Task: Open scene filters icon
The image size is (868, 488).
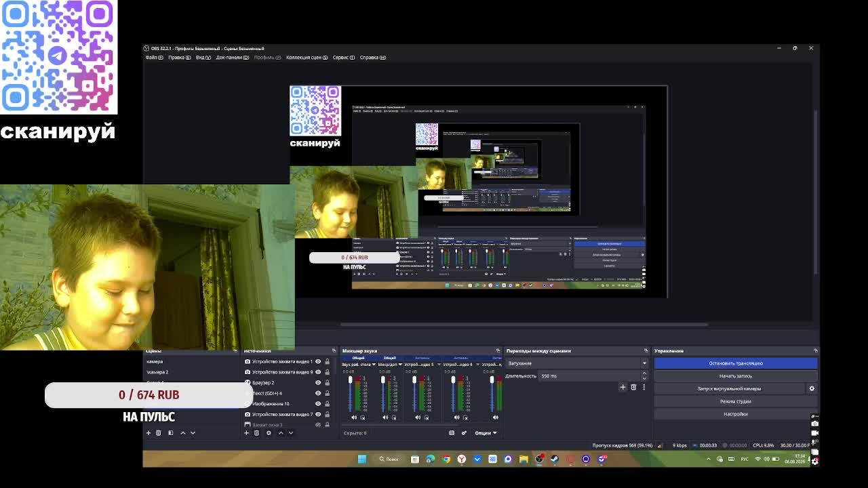Action: (x=170, y=432)
